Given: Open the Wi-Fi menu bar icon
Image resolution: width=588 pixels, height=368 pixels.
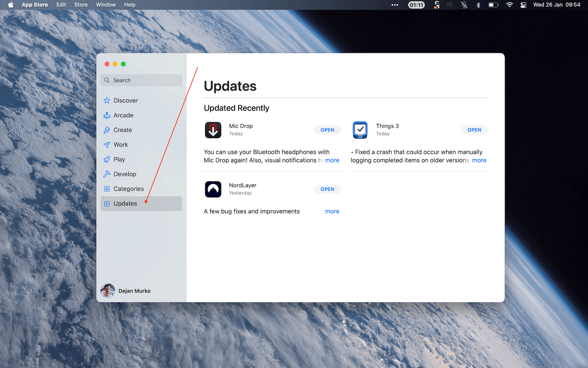Looking at the screenshot, I should pyautogui.click(x=509, y=5).
